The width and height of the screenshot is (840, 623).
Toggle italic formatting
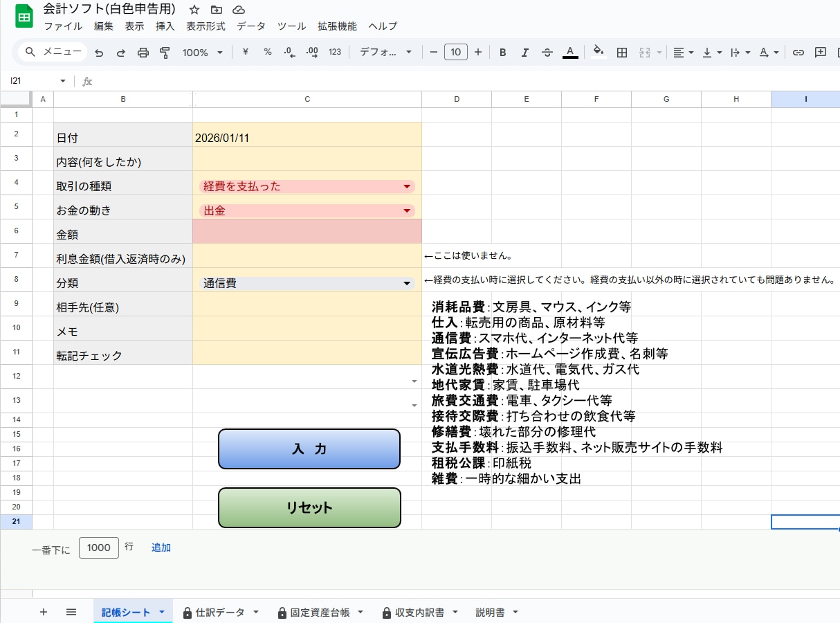click(x=525, y=52)
